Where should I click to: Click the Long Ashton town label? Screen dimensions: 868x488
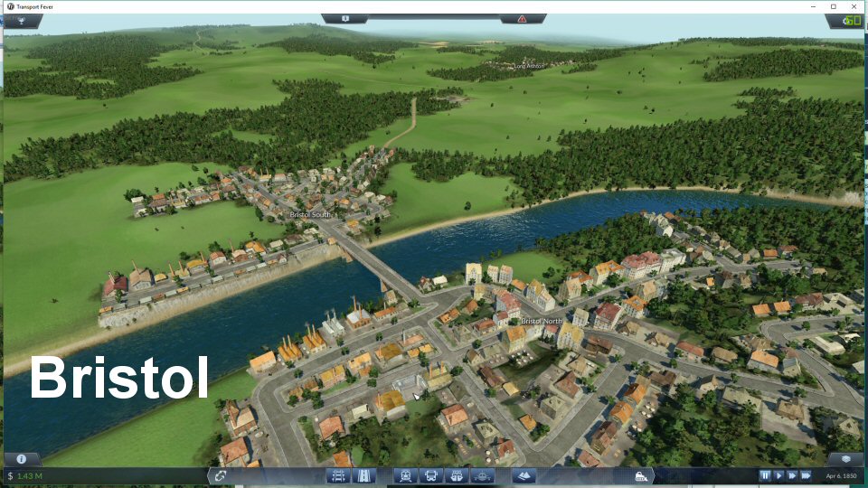pyautogui.click(x=529, y=66)
